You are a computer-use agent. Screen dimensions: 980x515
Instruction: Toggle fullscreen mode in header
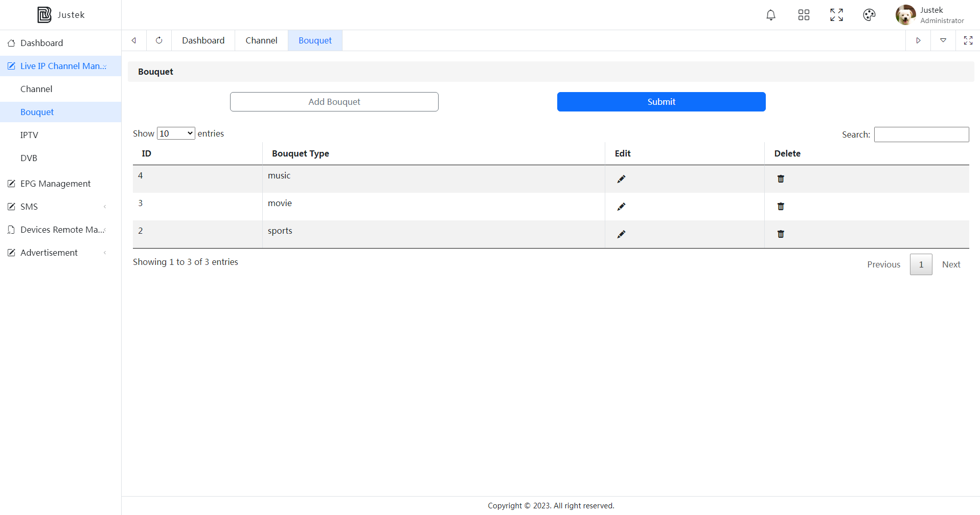[836, 15]
